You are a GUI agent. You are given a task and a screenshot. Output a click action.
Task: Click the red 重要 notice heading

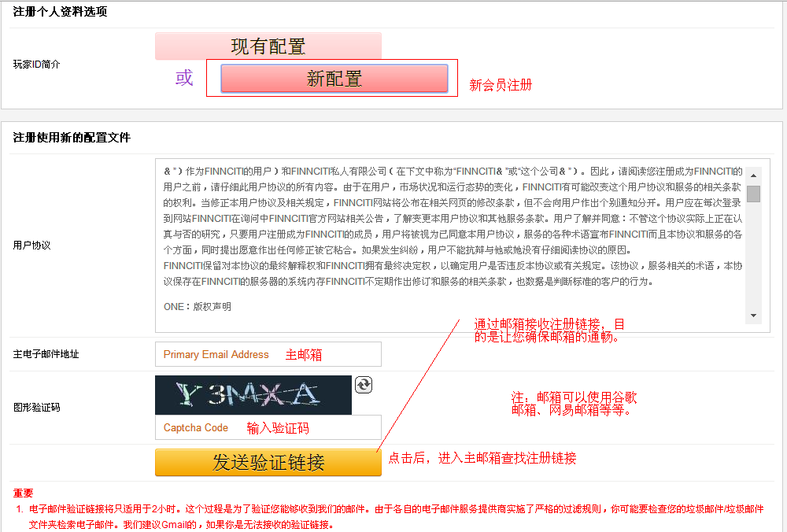(x=23, y=493)
